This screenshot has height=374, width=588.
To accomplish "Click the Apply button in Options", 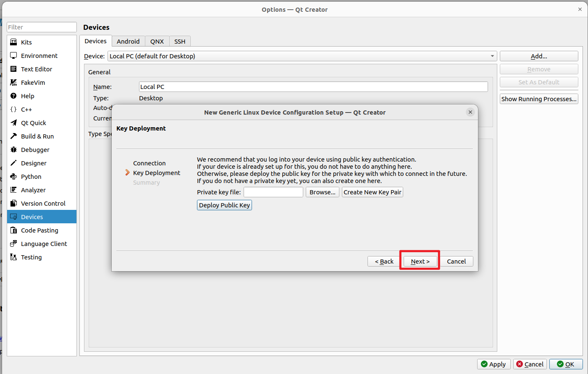I will 494,364.
